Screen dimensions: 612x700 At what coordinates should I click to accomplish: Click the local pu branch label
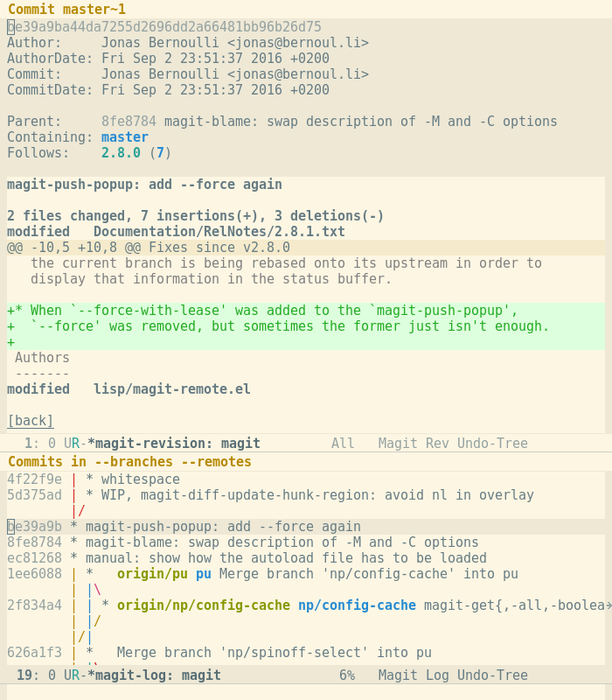tap(204, 574)
